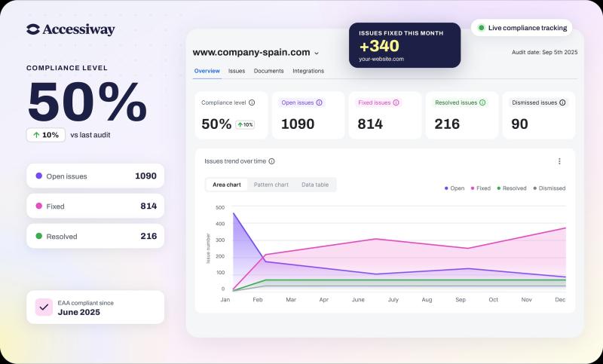This screenshot has width=603, height=364.
Task: Show the Data table view
Action: point(315,185)
